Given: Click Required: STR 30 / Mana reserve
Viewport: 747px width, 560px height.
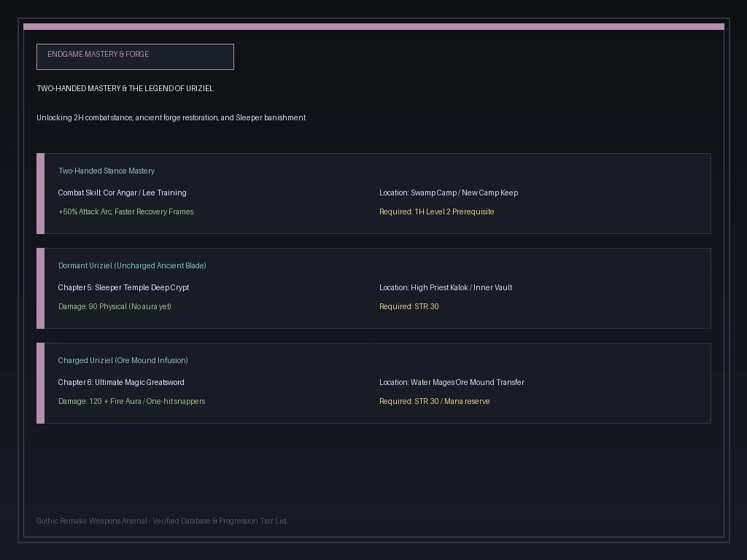Looking at the screenshot, I should click(435, 402).
